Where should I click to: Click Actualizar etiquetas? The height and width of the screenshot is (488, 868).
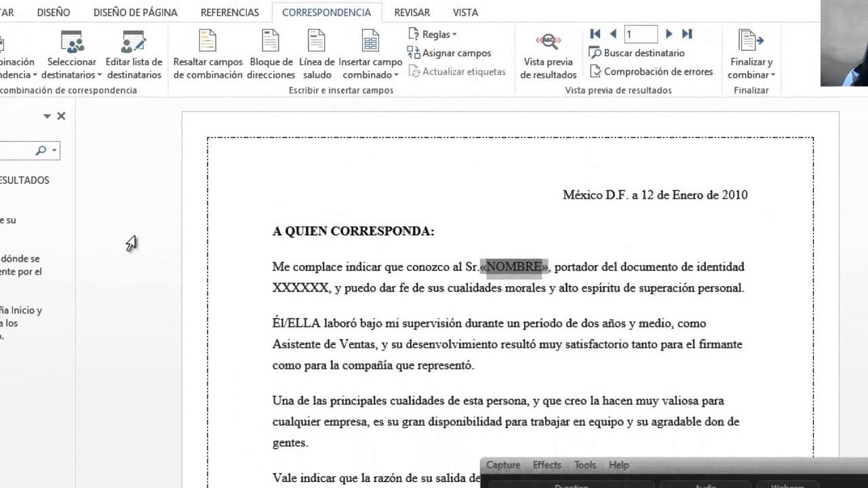pos(457,71)
